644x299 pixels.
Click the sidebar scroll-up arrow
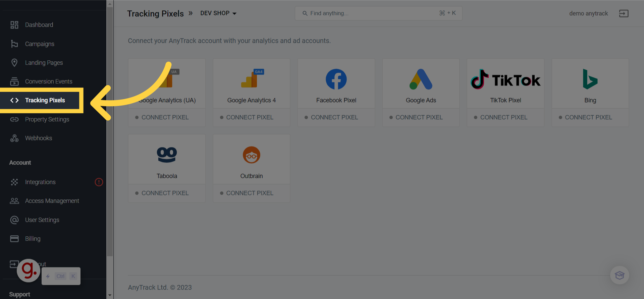pyautogui.click(x=110, y=4)
